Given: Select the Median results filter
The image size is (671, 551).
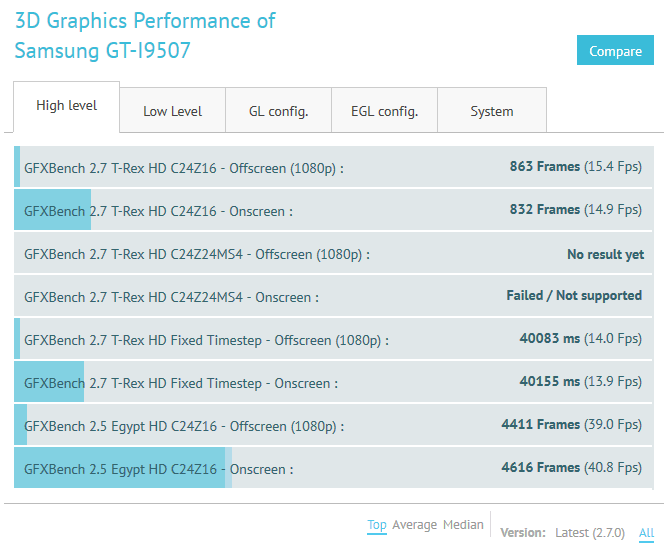Looking at the screenshot, I should click(463, 525).
